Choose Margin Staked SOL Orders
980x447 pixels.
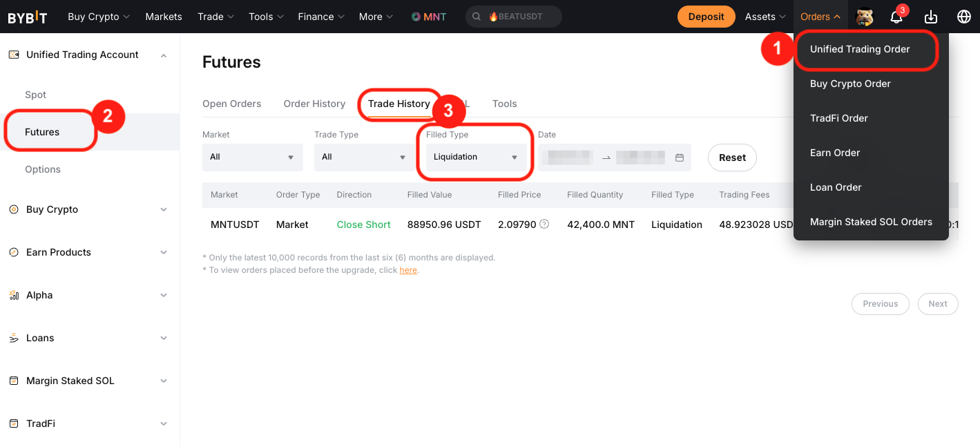871,222
